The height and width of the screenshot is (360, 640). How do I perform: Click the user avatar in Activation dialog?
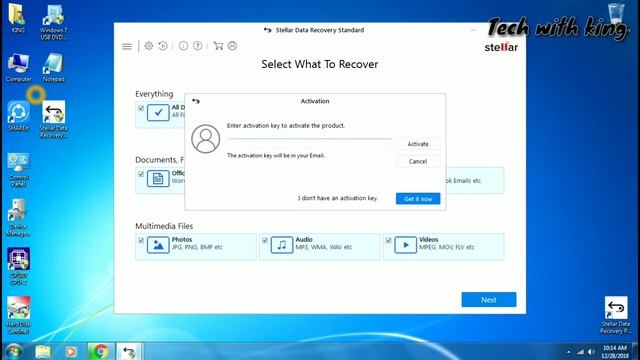(205, 139)
